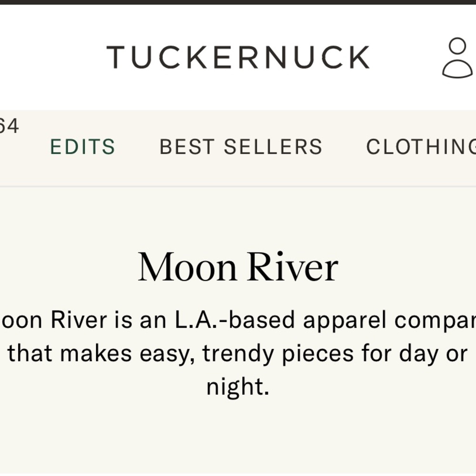Open the Edits navigation menu
This screenshot has height=476, width=476.
coord(83,147)
